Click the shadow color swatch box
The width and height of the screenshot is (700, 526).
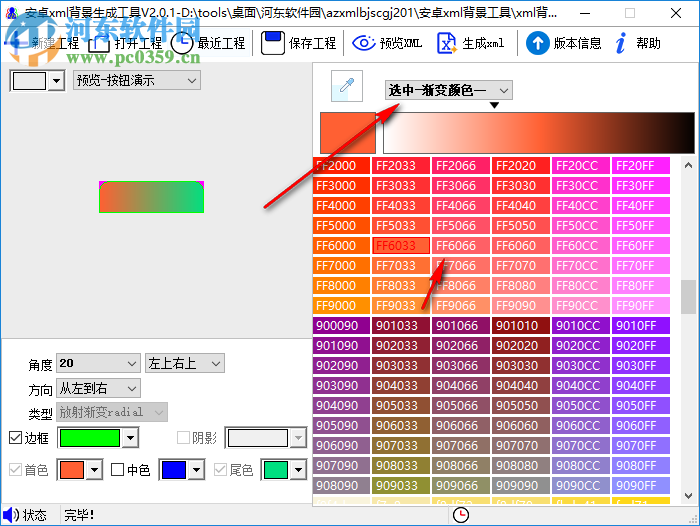[x=258, y=438]
